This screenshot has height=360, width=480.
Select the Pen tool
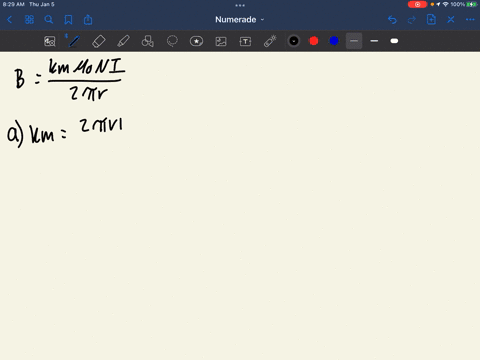coord(74,41)
